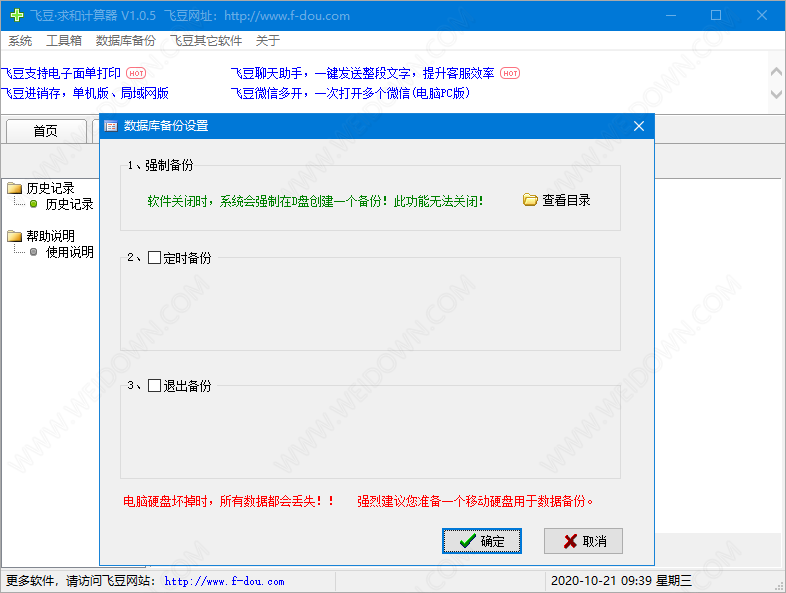Screen dimensions: 786x593
Task: Close the 数据库备份设置 dialog
Action: point(639,126)
